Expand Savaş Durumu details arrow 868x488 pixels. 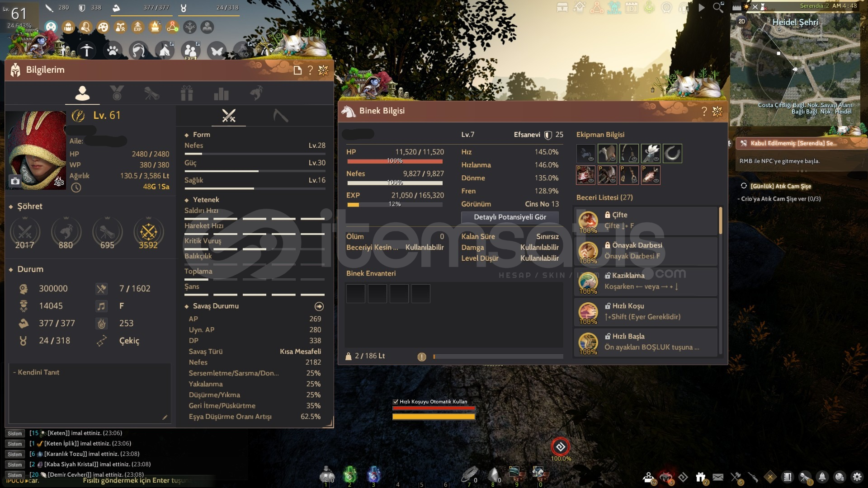(319, 306)
